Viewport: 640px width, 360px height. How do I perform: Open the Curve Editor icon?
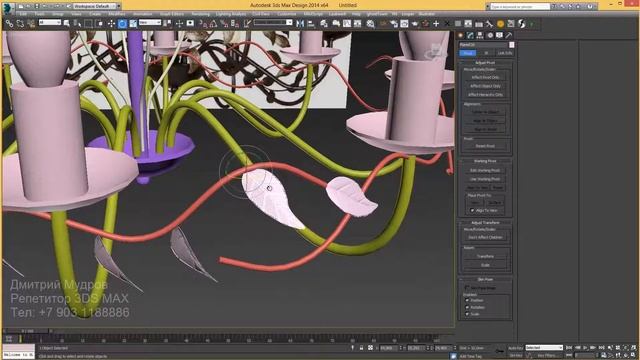(x=347, y=24)
